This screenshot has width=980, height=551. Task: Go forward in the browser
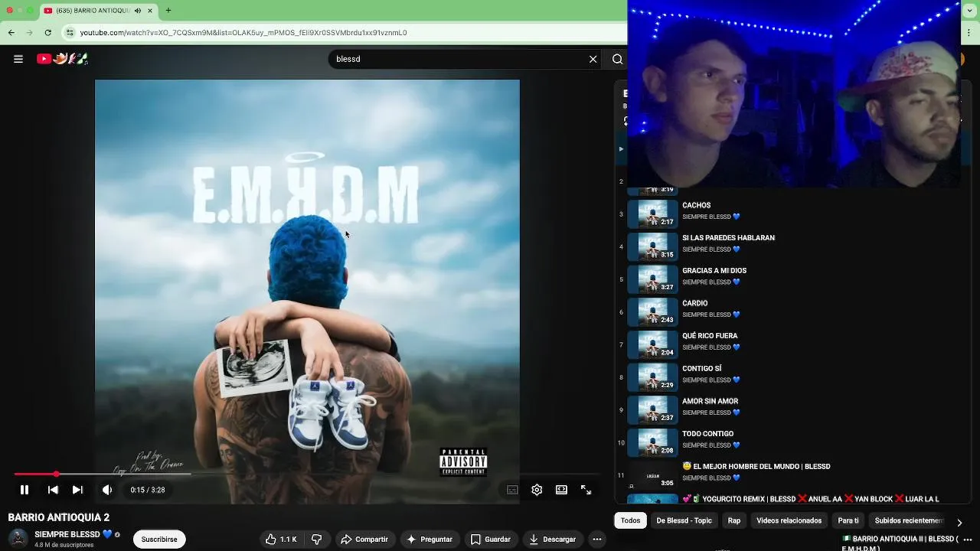click(29, 33)
